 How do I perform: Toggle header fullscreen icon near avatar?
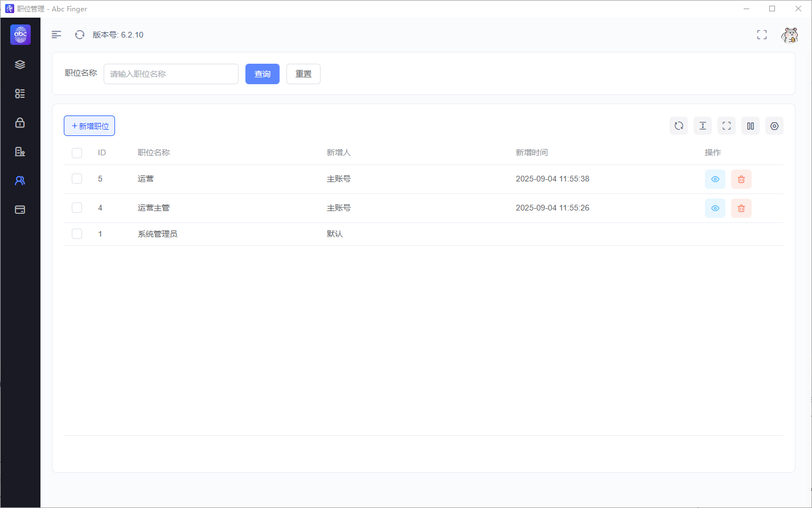(x=762, y=35)
